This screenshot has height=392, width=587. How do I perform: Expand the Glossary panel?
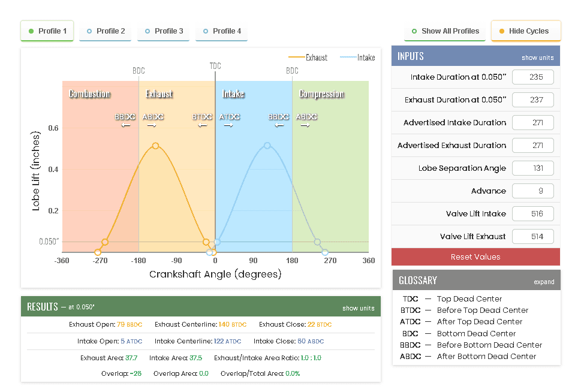pyautogui.click(x=544, y=282)
